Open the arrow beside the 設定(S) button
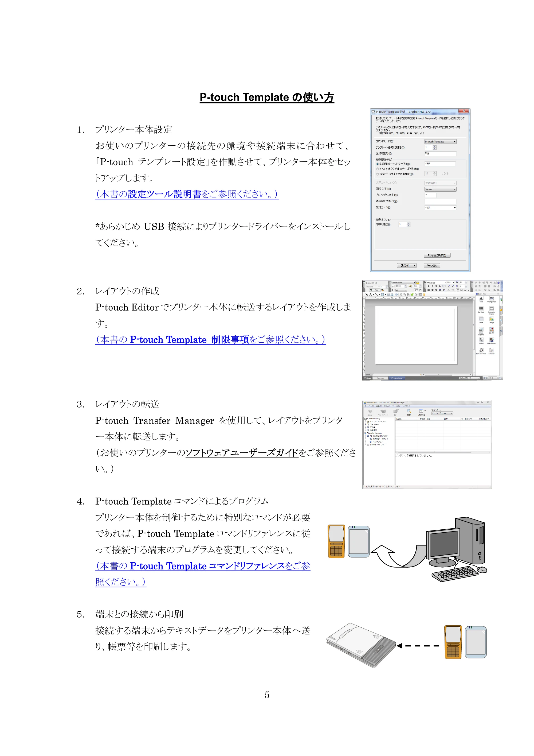The height and width of the screenshot is (756, 534). point(415,265)
